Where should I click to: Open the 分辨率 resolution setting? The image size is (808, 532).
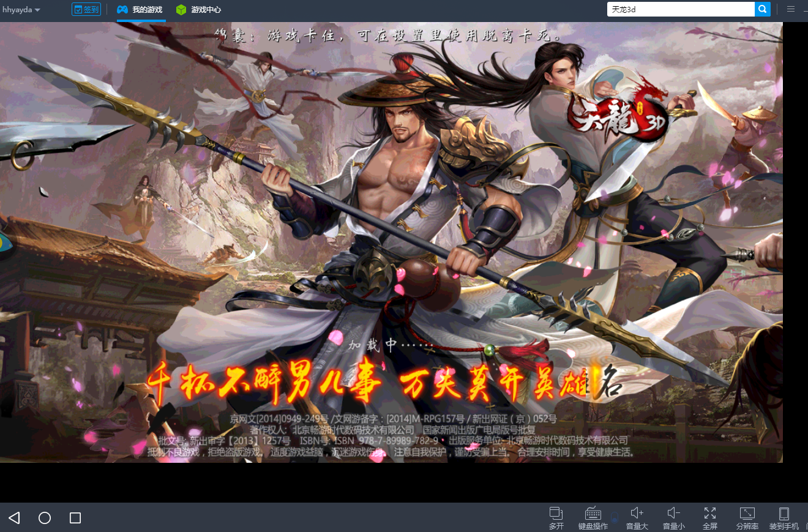(747, 518)
